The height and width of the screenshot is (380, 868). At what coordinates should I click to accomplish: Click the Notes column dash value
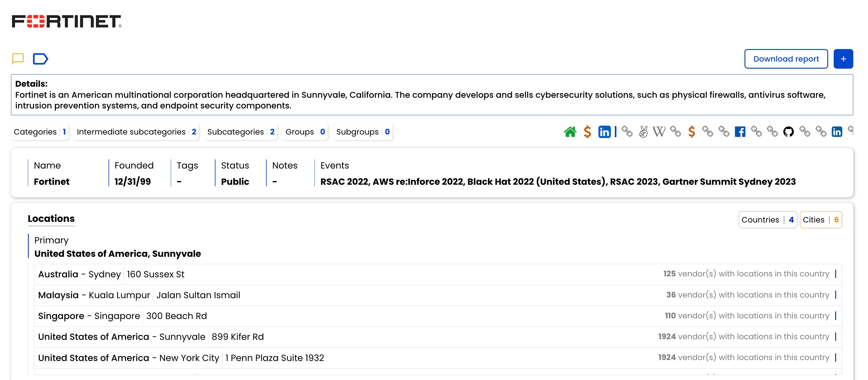275,182
